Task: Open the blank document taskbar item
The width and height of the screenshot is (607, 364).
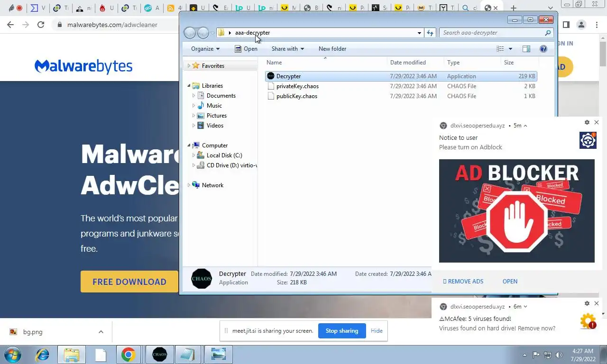Action: click(x=101, y=355)
